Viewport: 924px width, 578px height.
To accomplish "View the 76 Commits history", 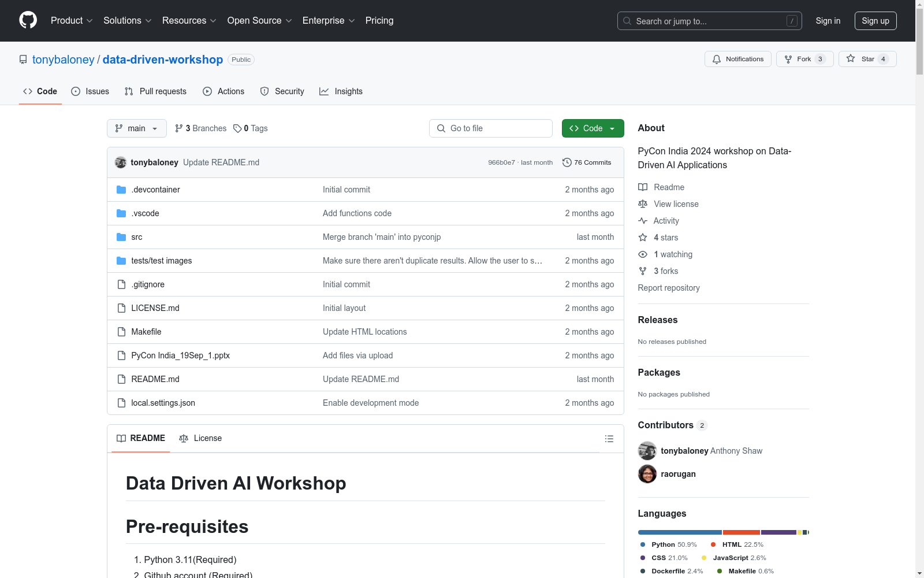I will tap(587, 162).
